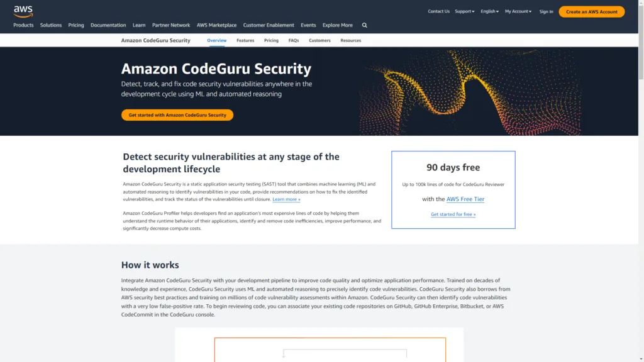The image size is (644, 362).
Task: Open the AWS Free Tier link
Action: 465,199
